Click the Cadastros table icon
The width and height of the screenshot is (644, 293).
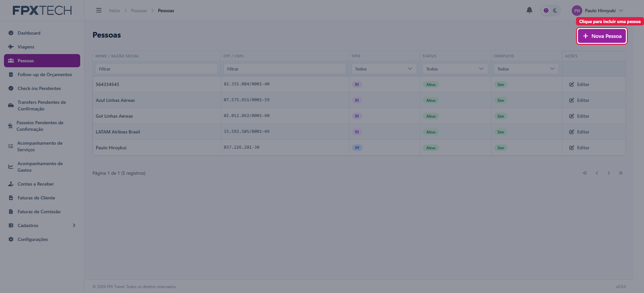[11, 225]
